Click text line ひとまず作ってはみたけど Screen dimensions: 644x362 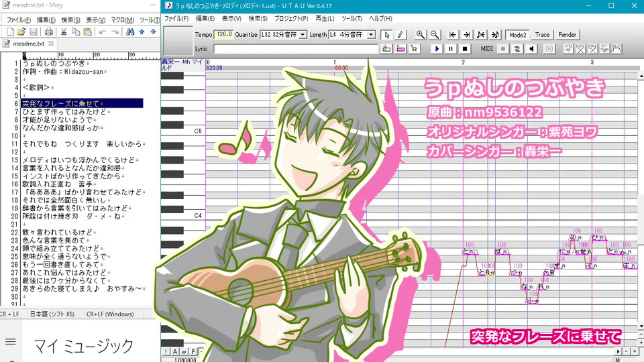pos(64,112)
